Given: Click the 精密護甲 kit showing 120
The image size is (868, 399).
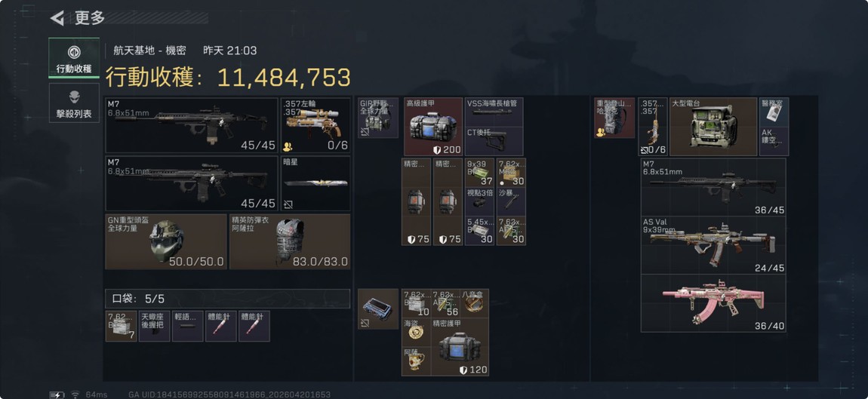Looking at the screenshot, I should (x=460, y=346).
